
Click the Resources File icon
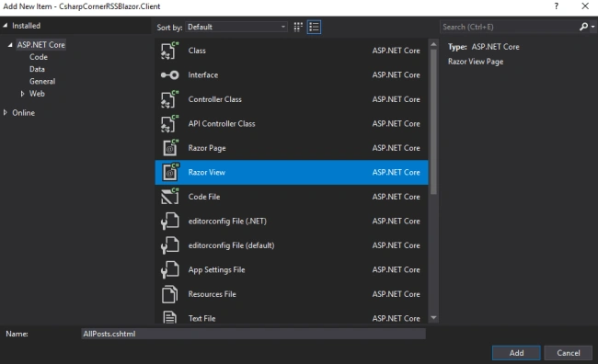tap(169, 294)
